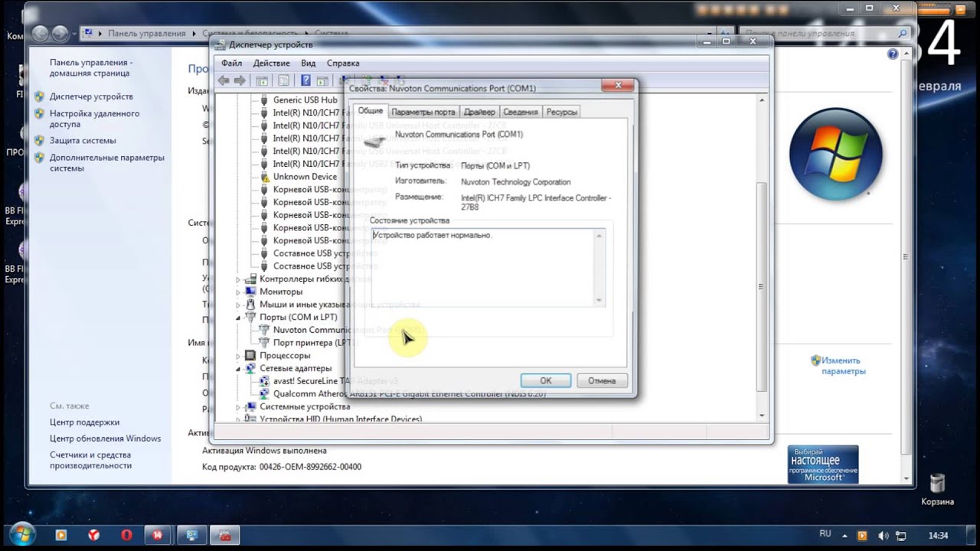
Task: Open Yandex browser from the taskbar
Action: pyautogui.click(x=93, y=535)
